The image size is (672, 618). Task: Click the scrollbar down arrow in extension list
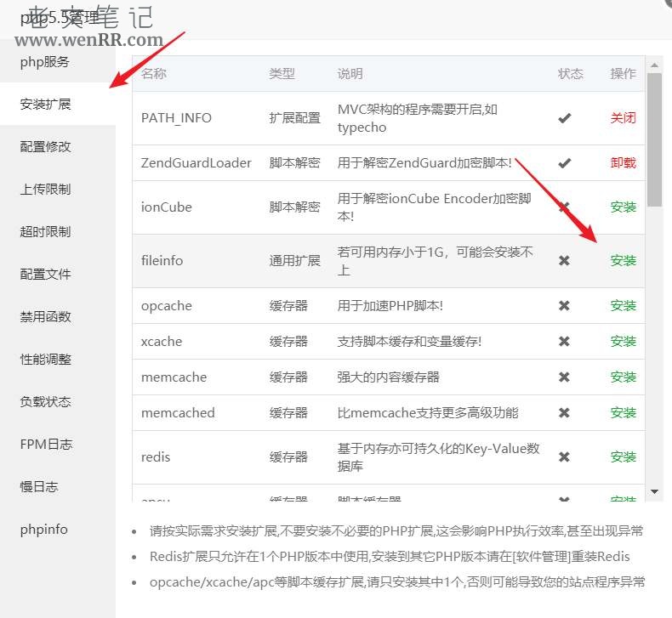click(x=654, y=491)
